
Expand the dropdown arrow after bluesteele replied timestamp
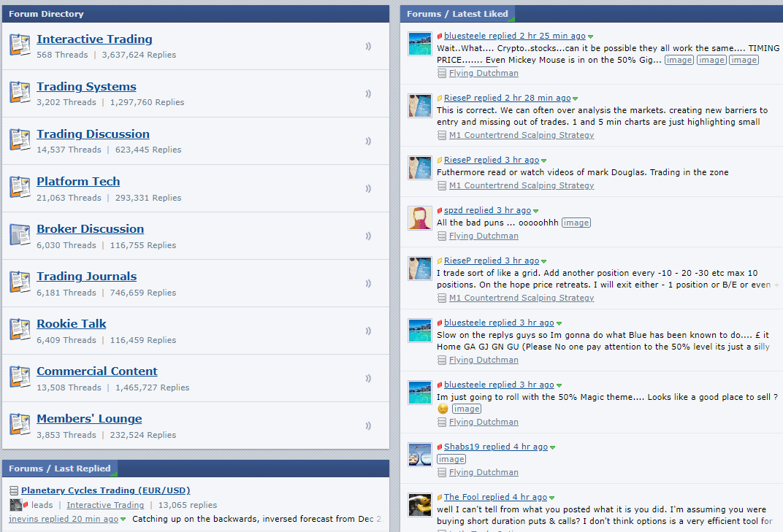click(589, 35)
